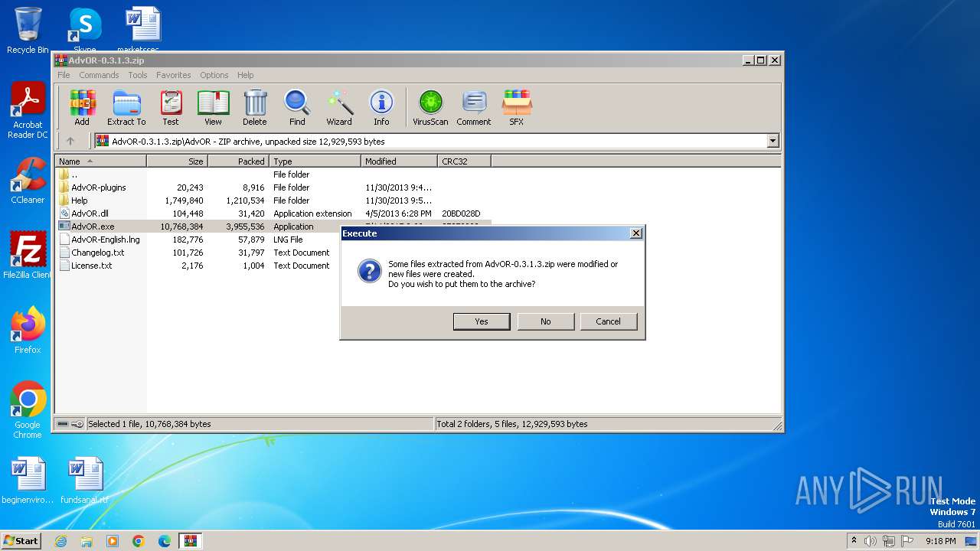
Task: Sort by Packed column header
Action: click(238, 161)
